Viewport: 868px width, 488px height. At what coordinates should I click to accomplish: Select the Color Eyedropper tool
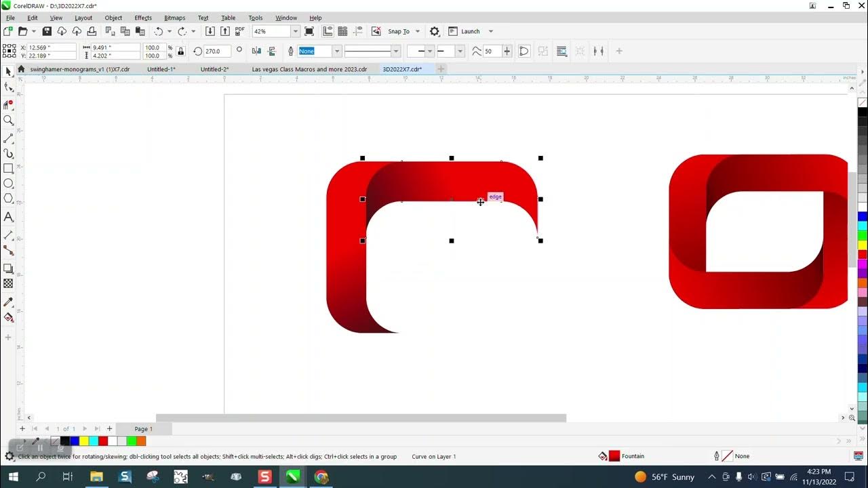click(x=8, y=302)
